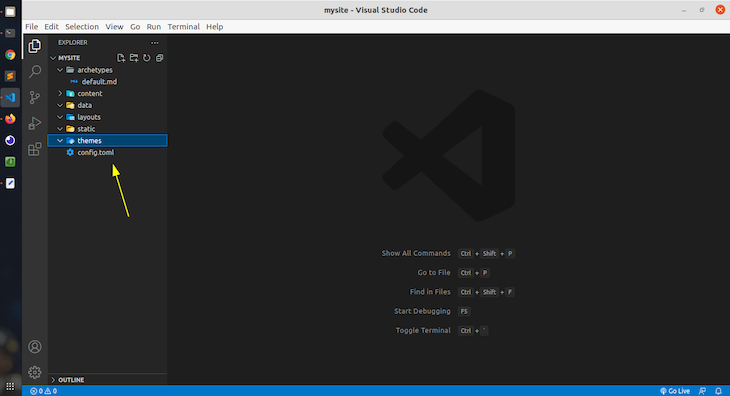Refresh the Explorer file tree

pos(147,58)
